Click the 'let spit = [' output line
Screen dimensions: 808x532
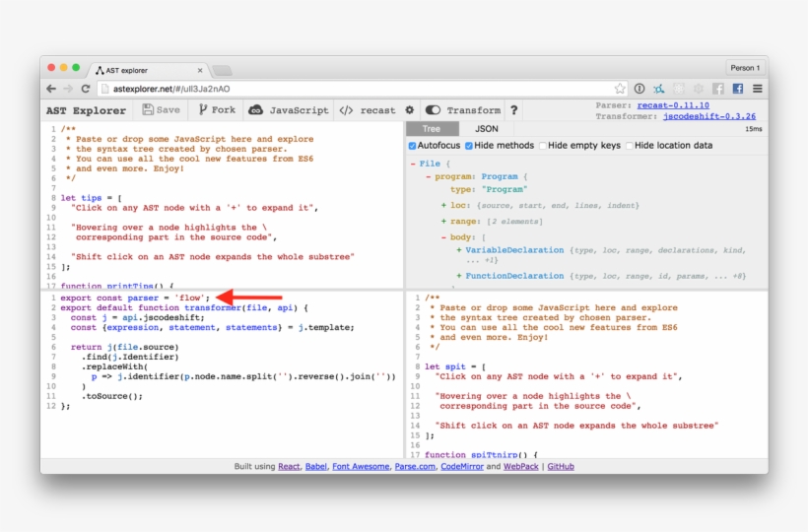coord(455,366)
